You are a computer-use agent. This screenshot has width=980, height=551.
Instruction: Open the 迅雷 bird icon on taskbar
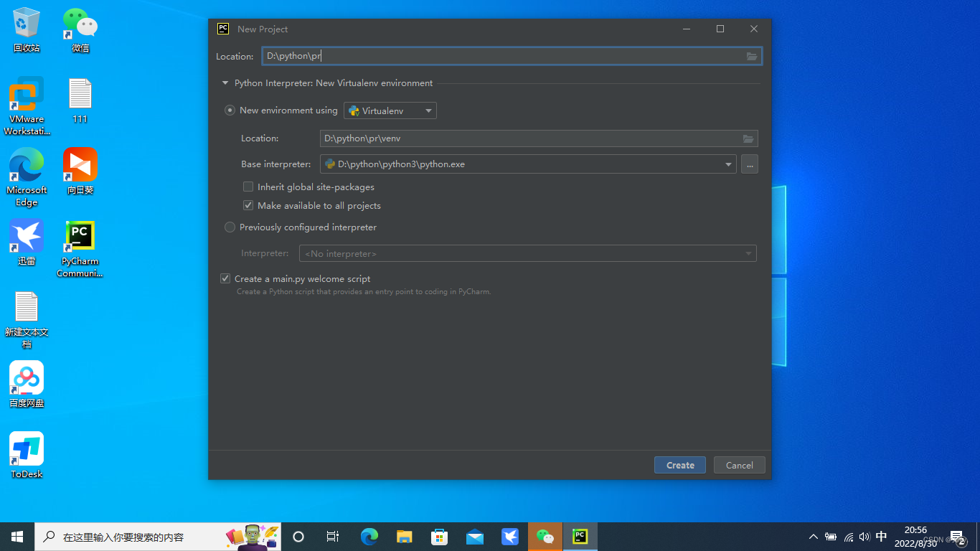pos(510,537)
